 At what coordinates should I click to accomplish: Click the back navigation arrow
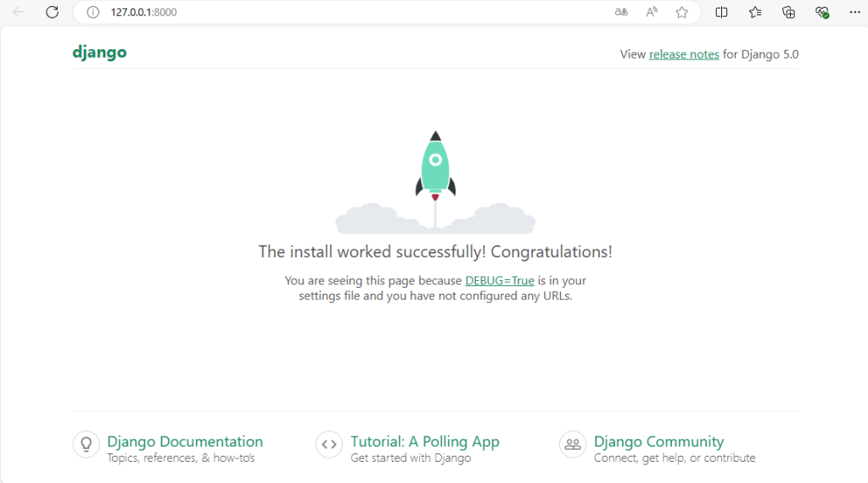(19, 12)
